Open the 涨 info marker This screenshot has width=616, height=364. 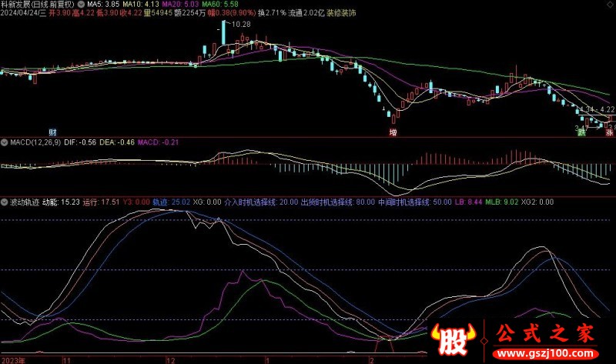tap(609, 132)
